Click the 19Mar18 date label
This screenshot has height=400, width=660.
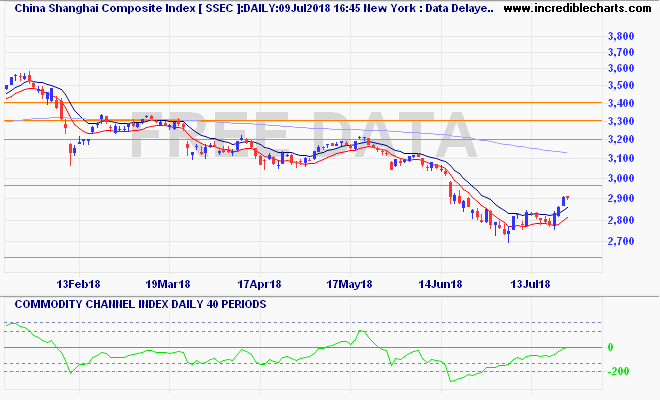[168, 283]
